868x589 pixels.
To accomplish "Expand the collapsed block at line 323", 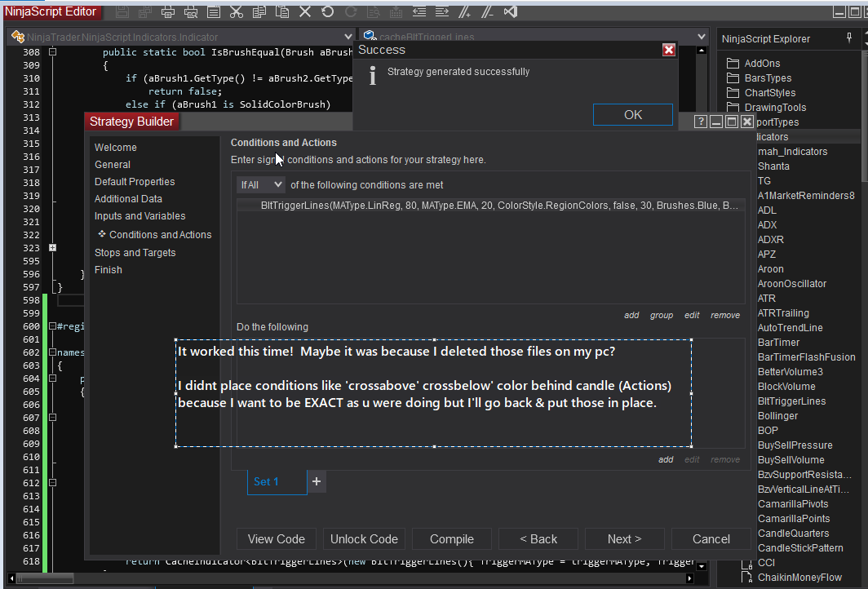I will point(52,247).
